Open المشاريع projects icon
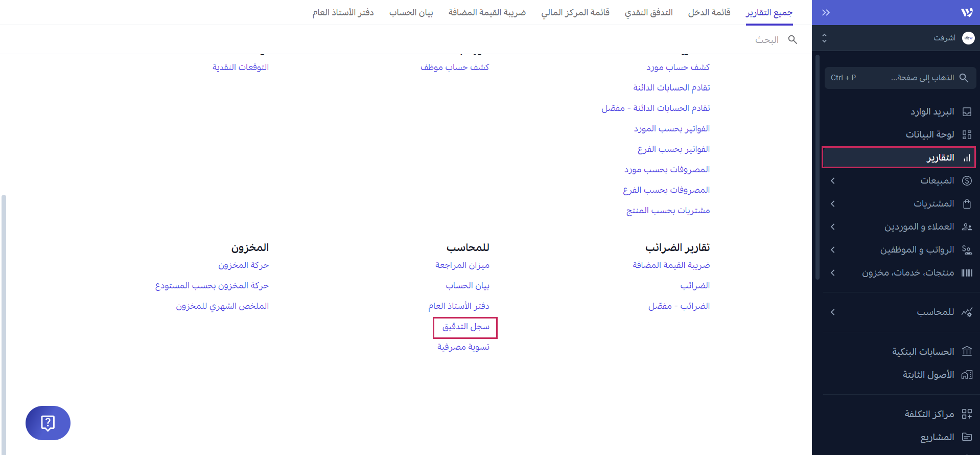Image resolution: width=980 pixels, height=455 pixels. click(967, 437)
